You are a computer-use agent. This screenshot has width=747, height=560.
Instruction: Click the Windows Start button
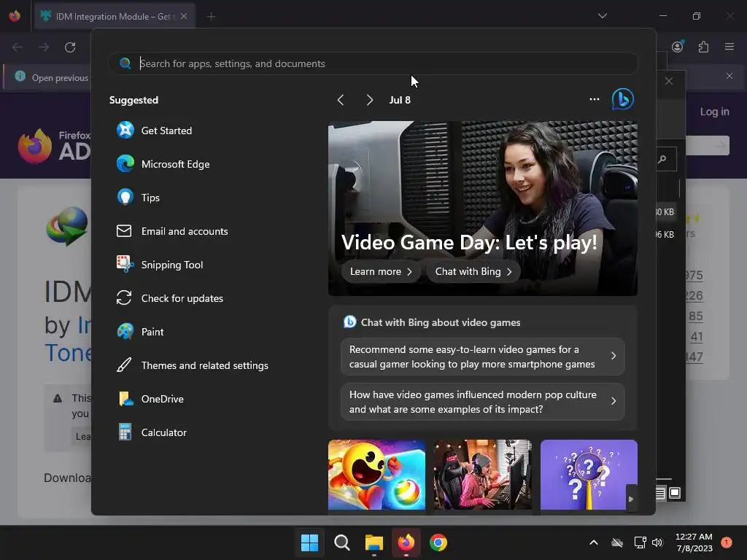[309, 542]
